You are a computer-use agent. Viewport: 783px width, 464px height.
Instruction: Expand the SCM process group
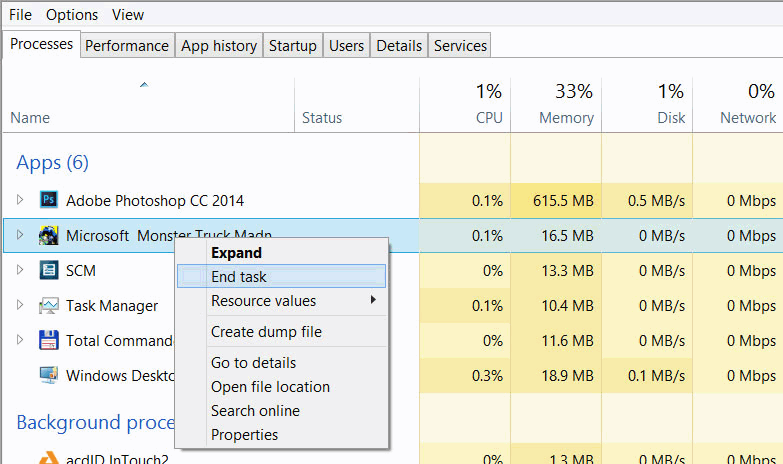click(20, 270)
